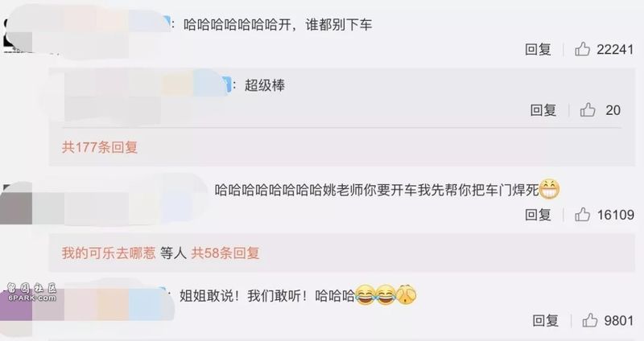
Task: Expand 共58条回复 replies thread
Action: click(225, 253)
